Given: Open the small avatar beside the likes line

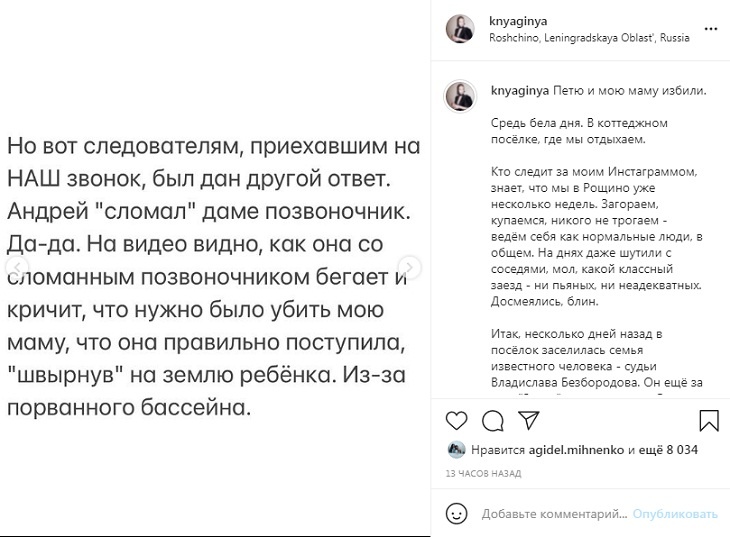Looking at the screenshot, I should 455,449.
